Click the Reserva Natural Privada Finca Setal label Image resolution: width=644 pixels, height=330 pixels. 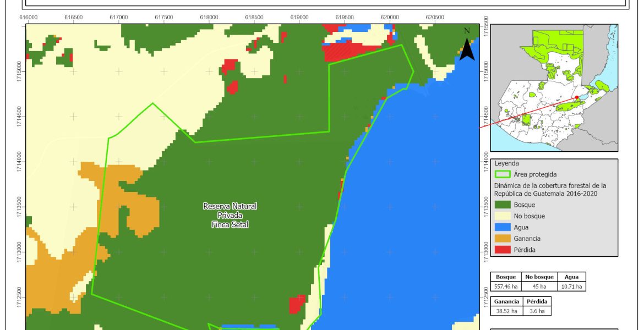(230, 215)
